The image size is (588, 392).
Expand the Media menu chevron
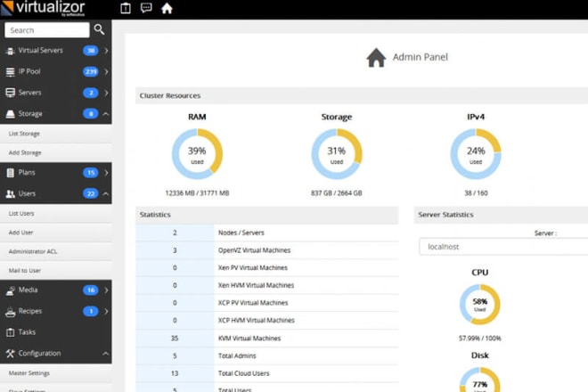click(x=106, y=290)
